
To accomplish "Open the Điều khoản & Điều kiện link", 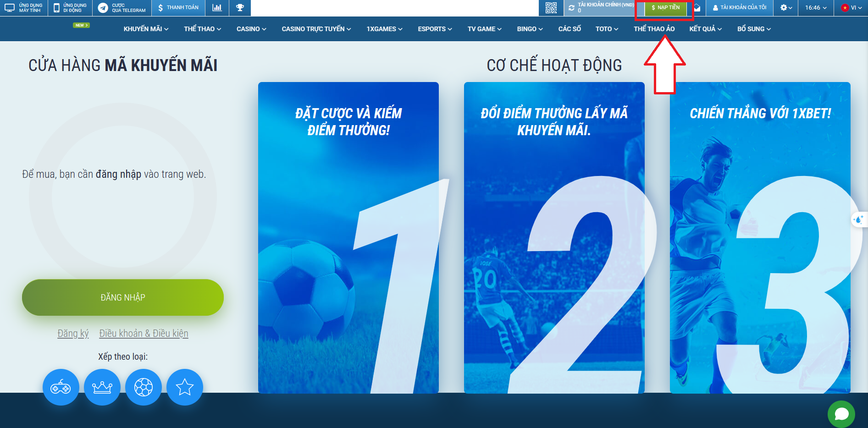I will point(144,333).
